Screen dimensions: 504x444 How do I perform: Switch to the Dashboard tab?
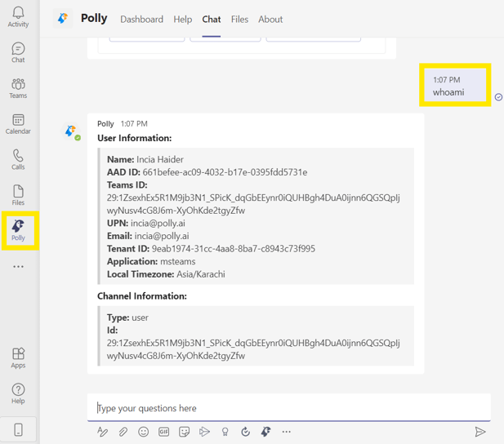pos(142,20)
